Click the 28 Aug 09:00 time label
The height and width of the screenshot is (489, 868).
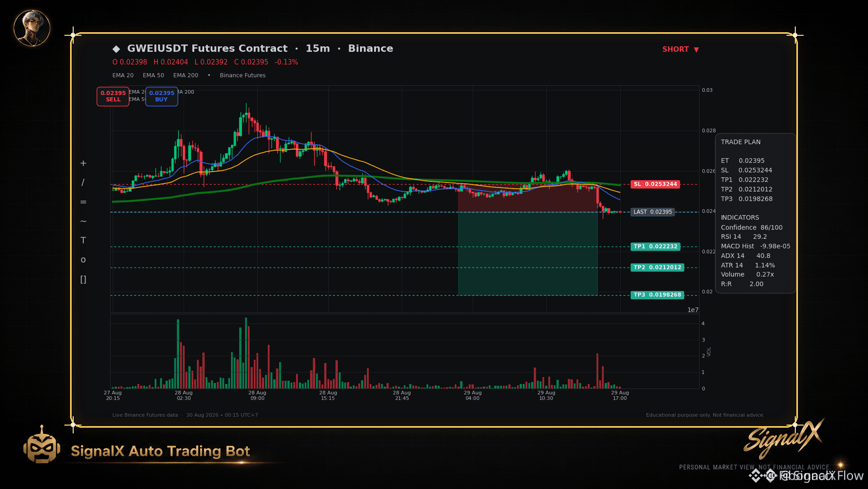[257, 395]
